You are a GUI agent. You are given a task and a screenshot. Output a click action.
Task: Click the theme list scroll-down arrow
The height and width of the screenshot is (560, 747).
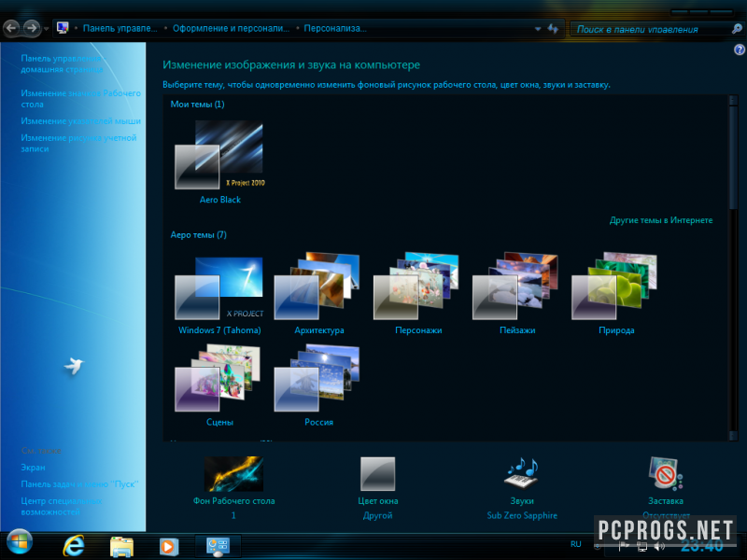coord(733,436)
